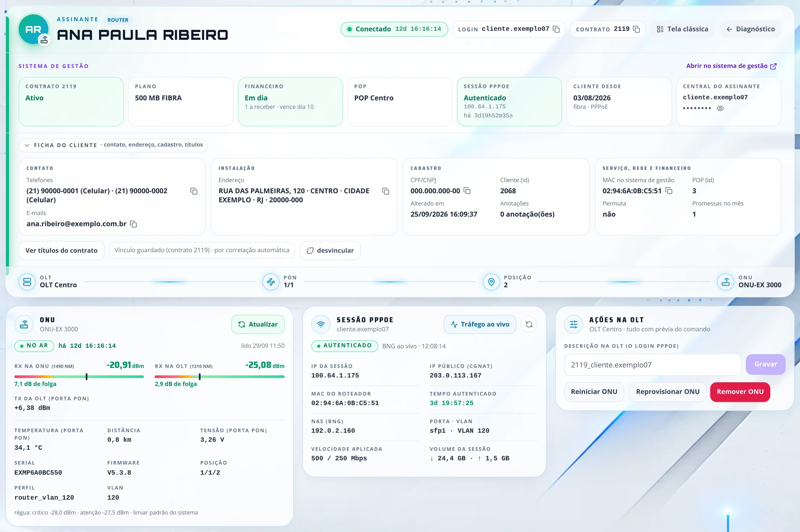Click the Conectado status pill
800x532 pixels.
394,29
